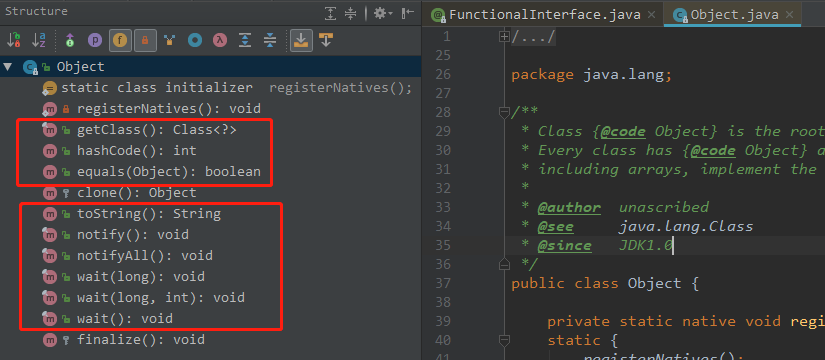The width and height of the screenshot is (825, 360).
Task: Click the @see Javadoc tag
Action: (x=555, y=226)
